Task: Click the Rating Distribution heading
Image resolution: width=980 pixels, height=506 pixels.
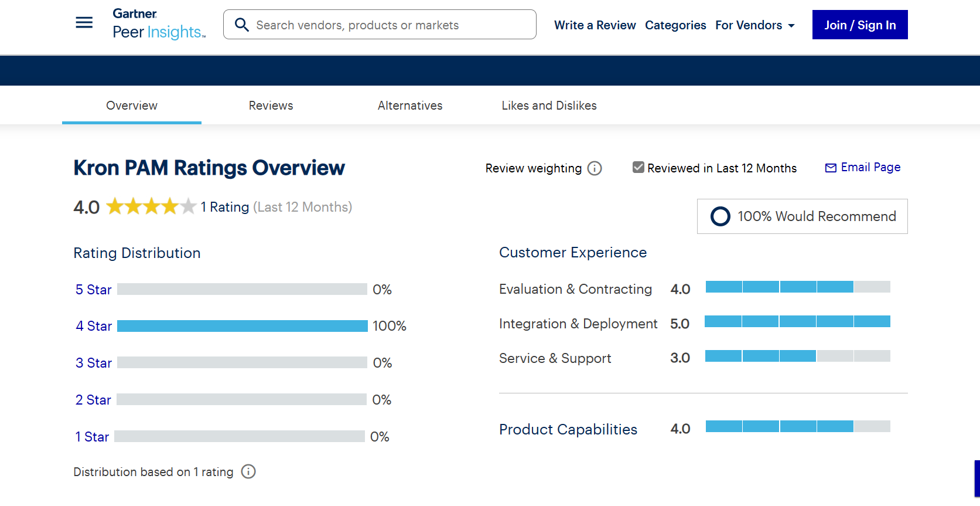Action: click(x=137, y=253)
